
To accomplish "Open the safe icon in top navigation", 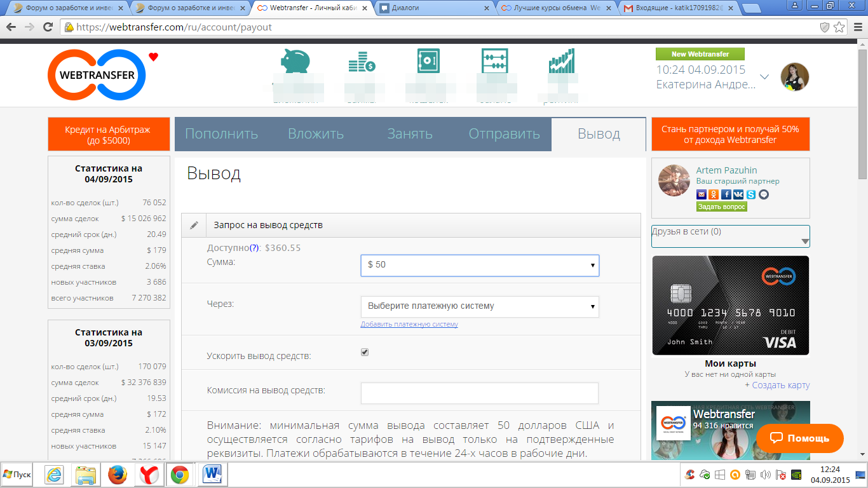I will point(428,62).
